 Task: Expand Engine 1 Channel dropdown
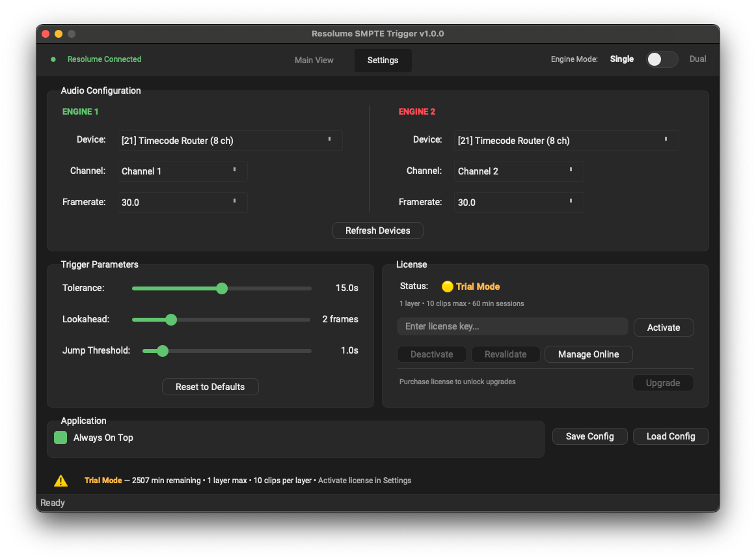click(x=182, y=171)
